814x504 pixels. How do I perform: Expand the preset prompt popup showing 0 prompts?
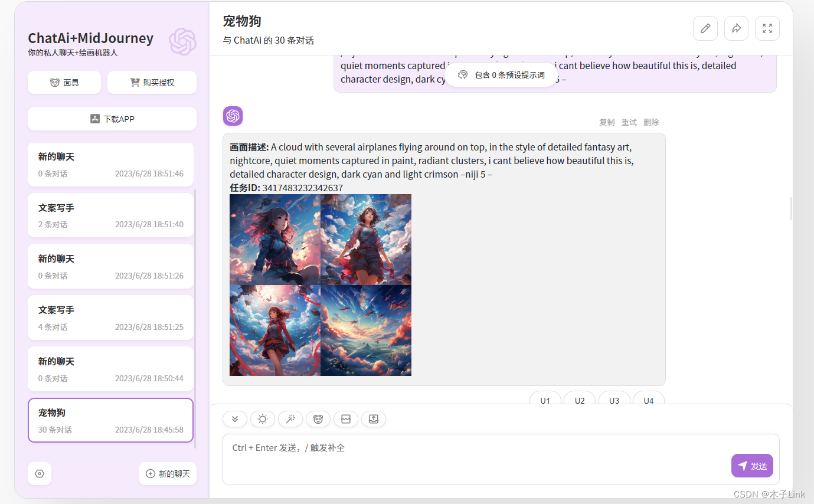tap(501, 74)
